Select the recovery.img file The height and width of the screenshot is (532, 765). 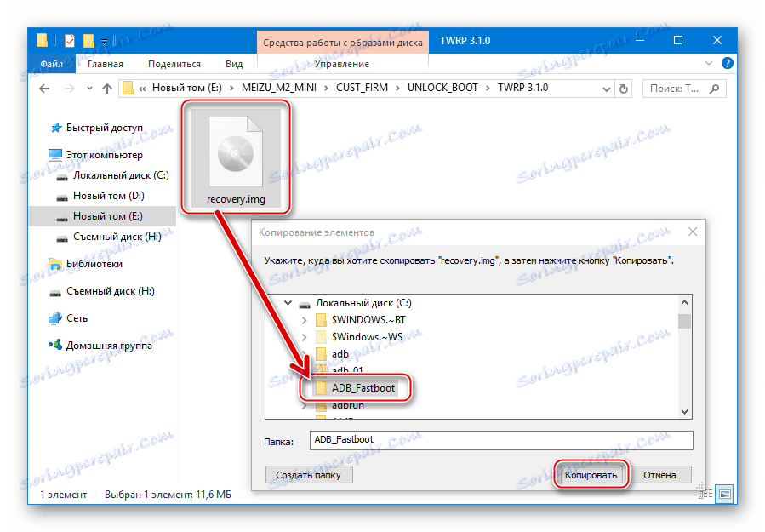coord(236,158)
